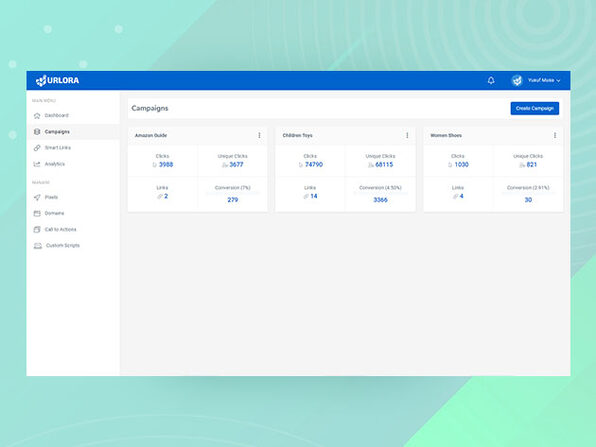
Task: Click the URLORA logo
Action: (57, 80)
